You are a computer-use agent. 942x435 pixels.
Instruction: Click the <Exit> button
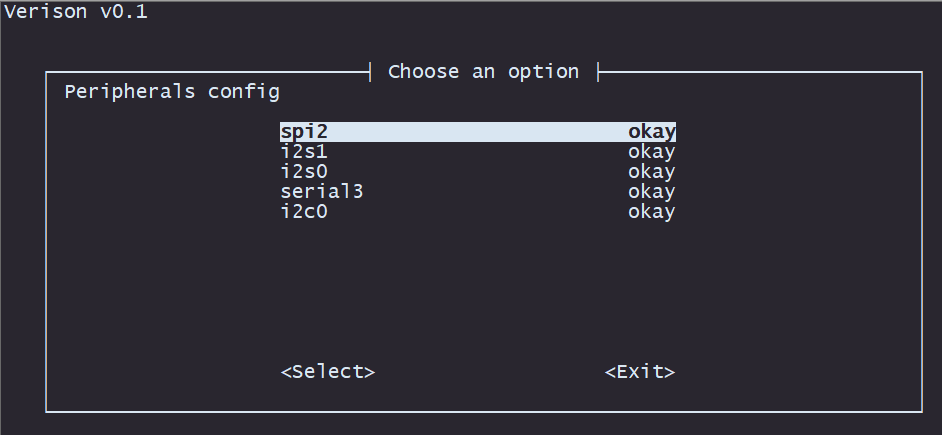(640, 372)
